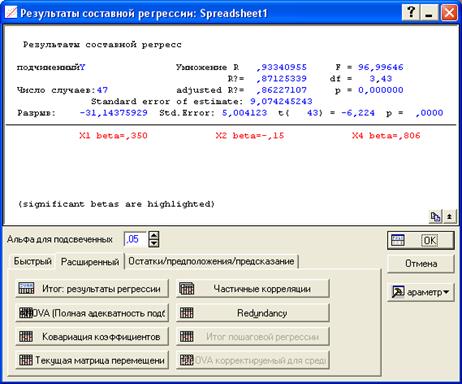Viewport: 462px width, 384px height.
Task: Decrease alpha with the spinner down arrow
Action: (x=154, y=243)
